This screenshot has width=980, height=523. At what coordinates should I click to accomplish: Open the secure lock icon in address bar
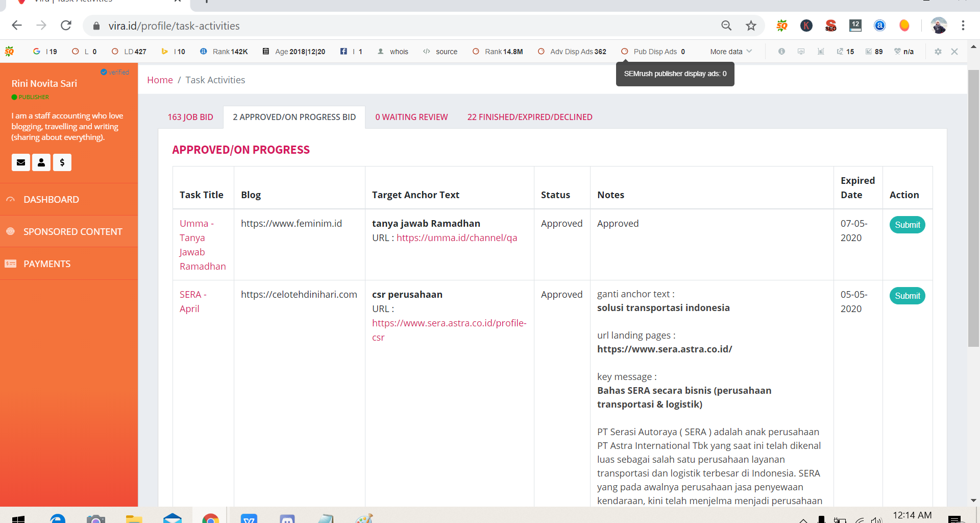tap(96, 26)
